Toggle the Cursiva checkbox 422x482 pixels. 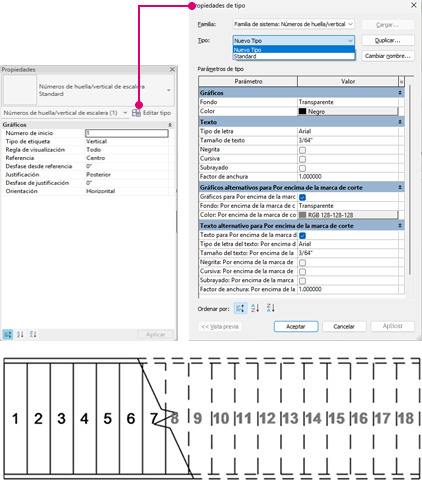[302, 159]
